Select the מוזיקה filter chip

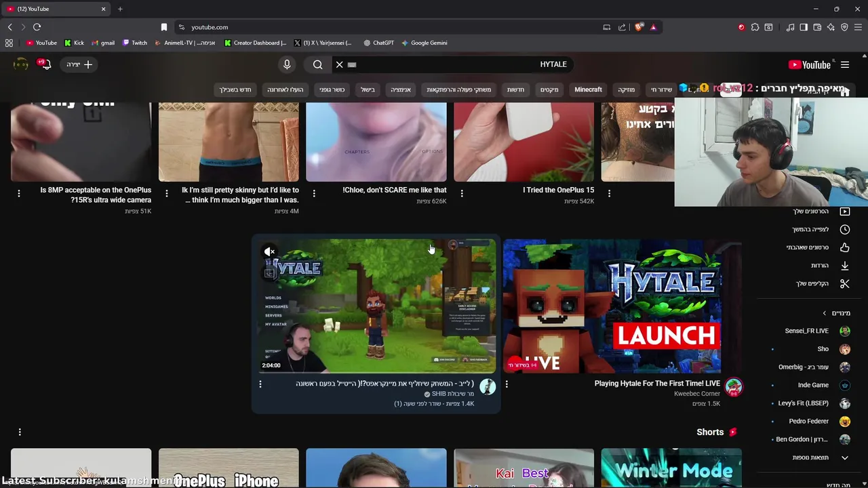[x=626, y=89]
